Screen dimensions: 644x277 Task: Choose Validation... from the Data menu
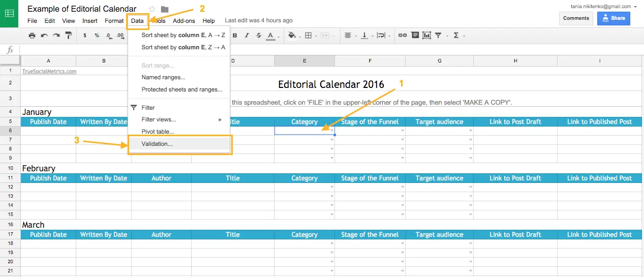click(157, 144)
